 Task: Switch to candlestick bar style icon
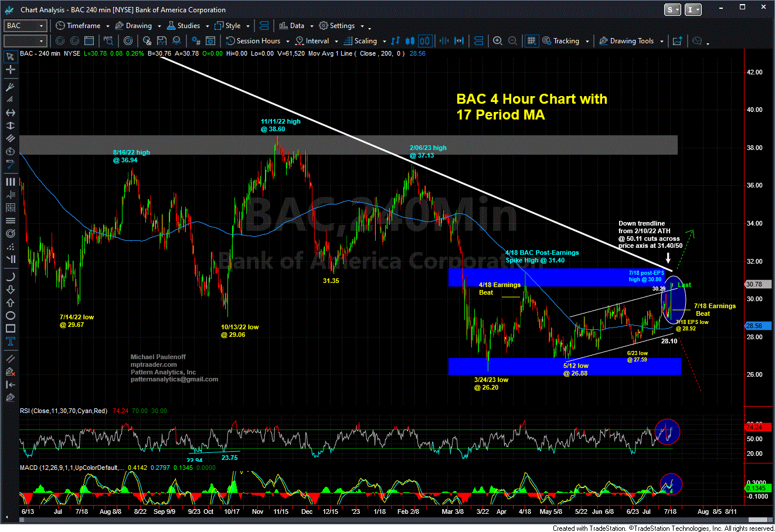pos(410,41)
